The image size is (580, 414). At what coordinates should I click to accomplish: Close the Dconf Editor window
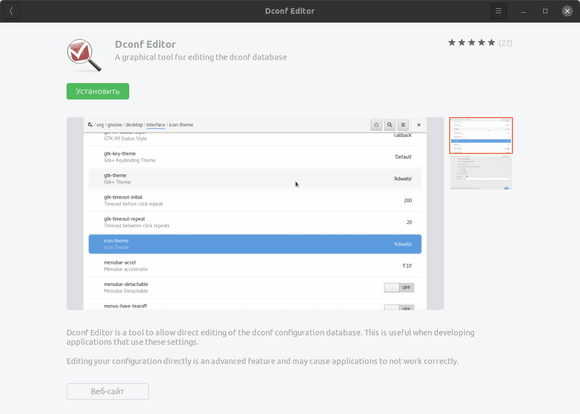tap(567, 11)
